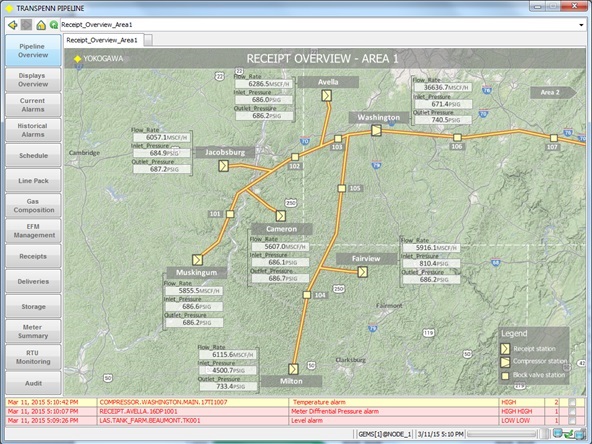Screen dimensions: 592x444
Task: Click the home icon in toolbar
Action: click(41, 25)
